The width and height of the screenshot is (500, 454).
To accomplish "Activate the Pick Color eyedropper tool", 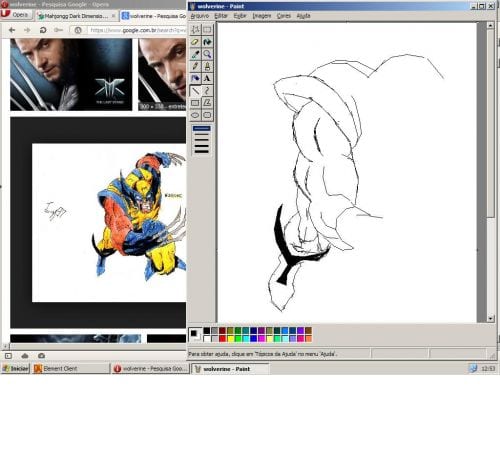I will click(x=195, y=54).
